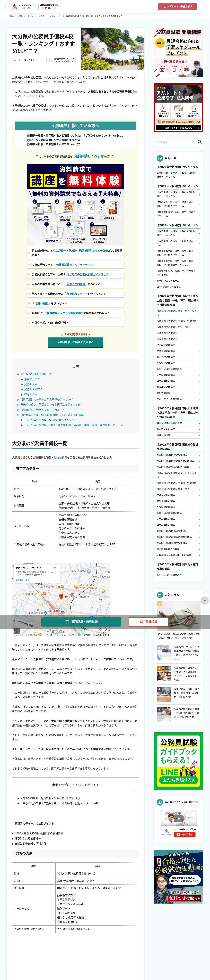Viewport: 210px width, 980px height.
Task: Jump to 大分県の公務員予備校一覧 in table of contents
Action: pos(36,374)
